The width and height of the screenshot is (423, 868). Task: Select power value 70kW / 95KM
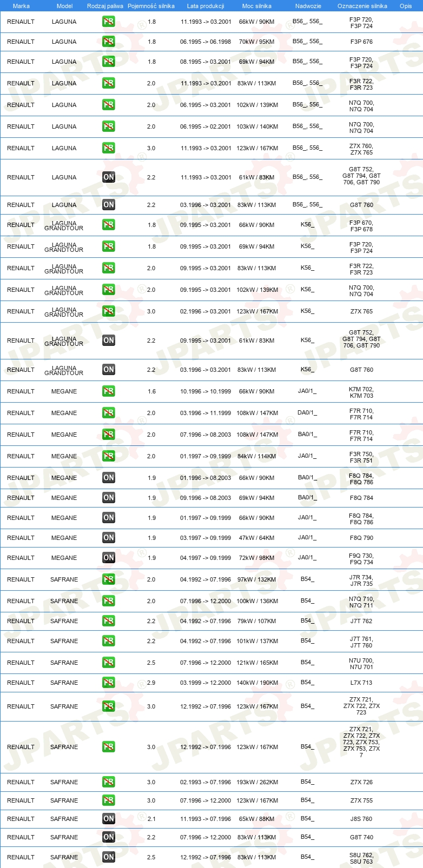coord(257,42)
